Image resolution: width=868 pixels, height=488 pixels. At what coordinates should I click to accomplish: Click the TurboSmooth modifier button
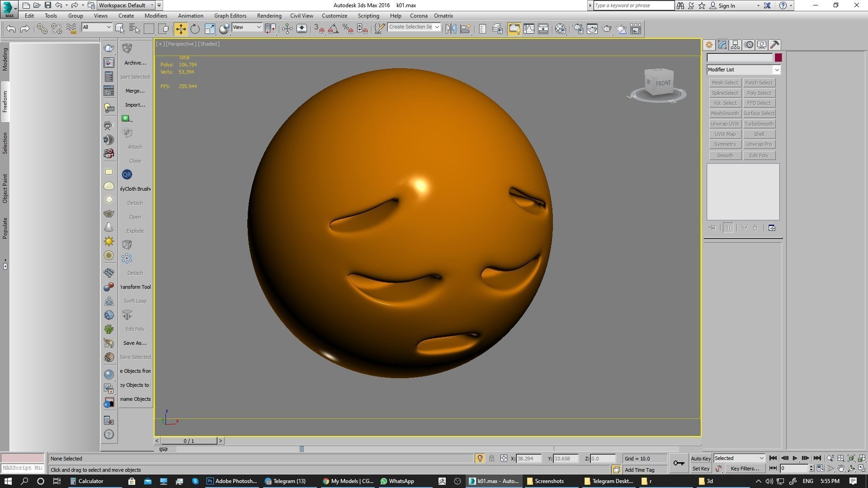759,124
